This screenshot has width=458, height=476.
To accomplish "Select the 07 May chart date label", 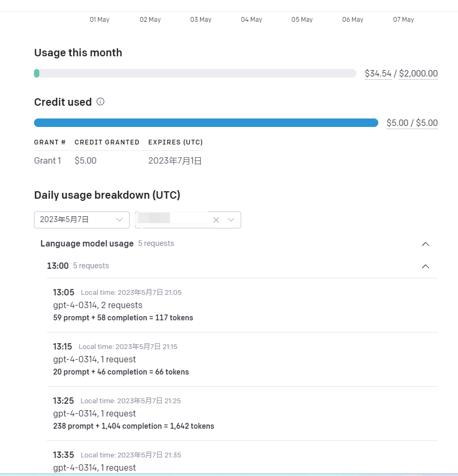I will click(x=403, y=20).
